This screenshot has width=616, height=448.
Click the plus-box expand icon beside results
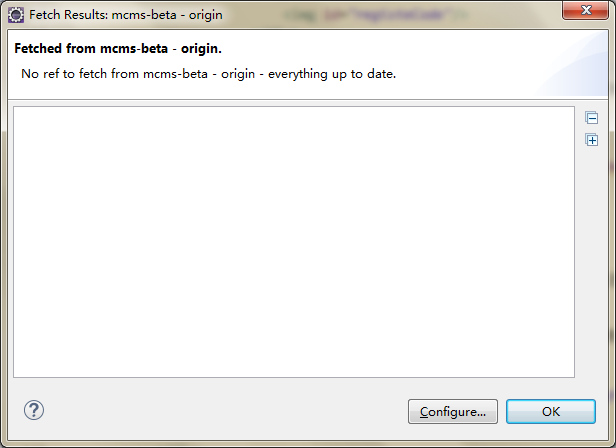click(592, 140)
